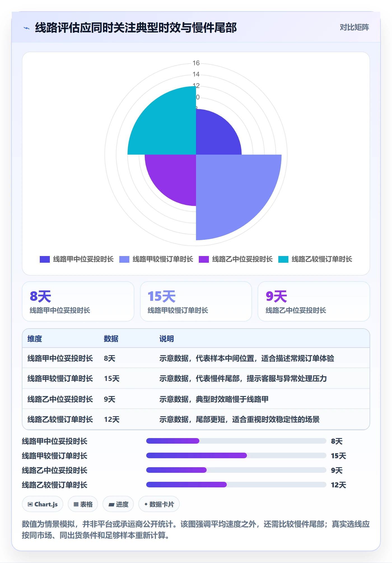This screenshot has height=563, width=392.
Task: Open the 9天 data card
Action: tap(314, 301)
